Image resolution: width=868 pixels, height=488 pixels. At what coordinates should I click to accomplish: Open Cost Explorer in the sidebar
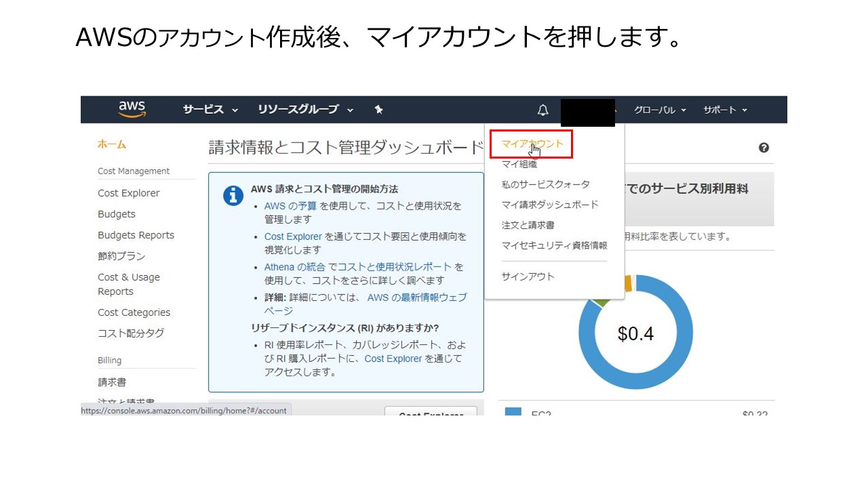pyautogui.click(x=129, y=193)
